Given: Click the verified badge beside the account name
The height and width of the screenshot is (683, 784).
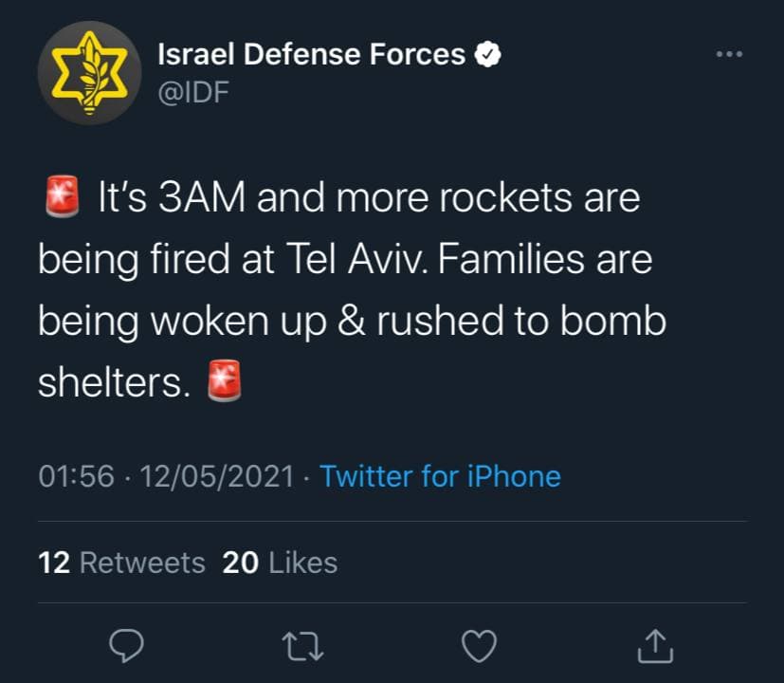Looking at the screenshot, I should (x=488, y=55).
